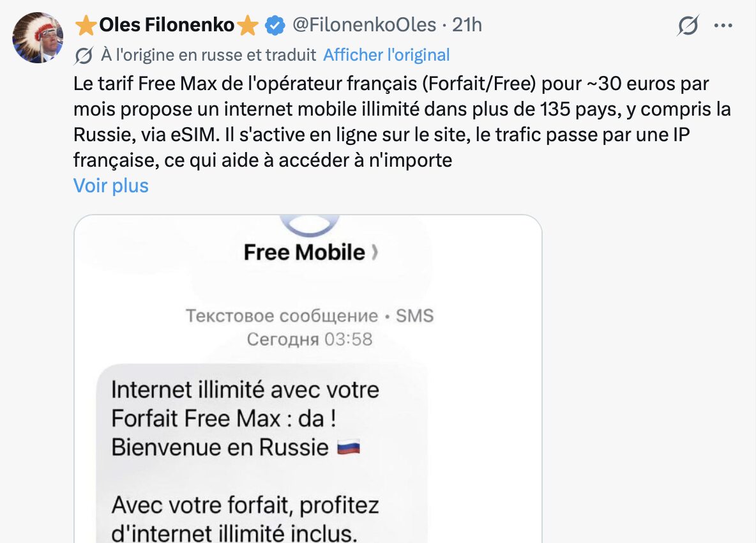
Task: Click the star emoji before Oles Filonenko
Action: (86, 26)
